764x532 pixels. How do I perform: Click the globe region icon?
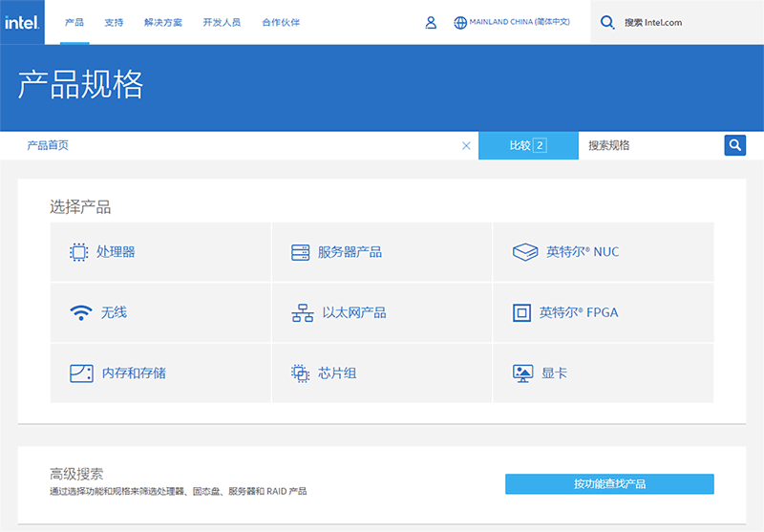tap(460, 22)
